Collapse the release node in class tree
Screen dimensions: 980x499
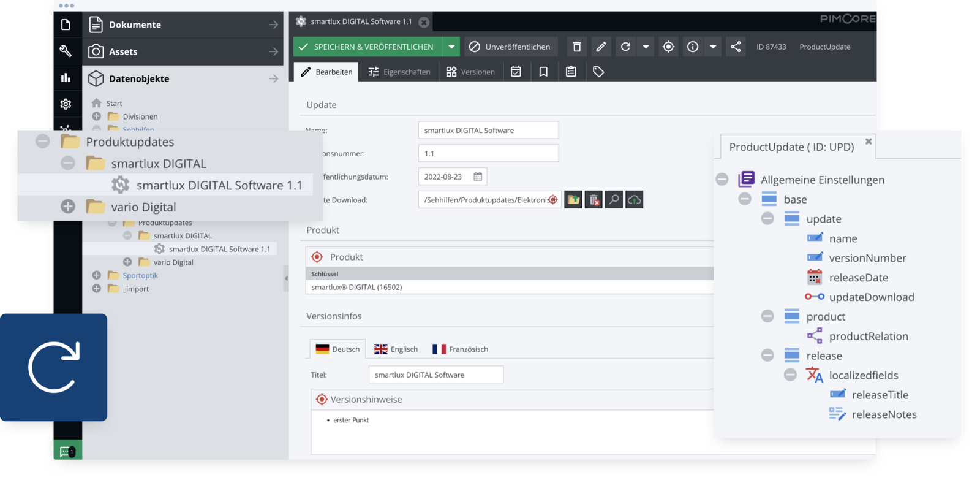pyautogui.click(x=767, y=356)
